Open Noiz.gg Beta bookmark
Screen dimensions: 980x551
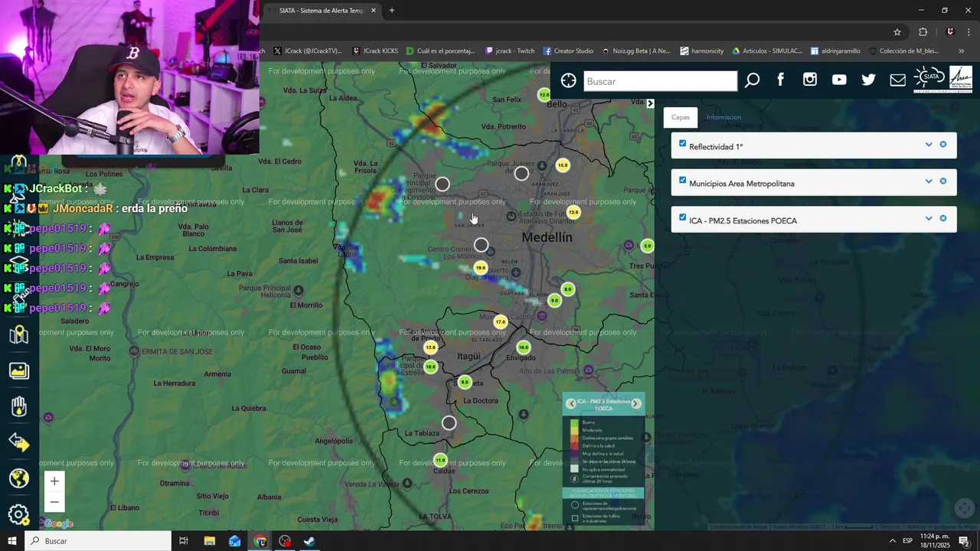pos(636,51)
